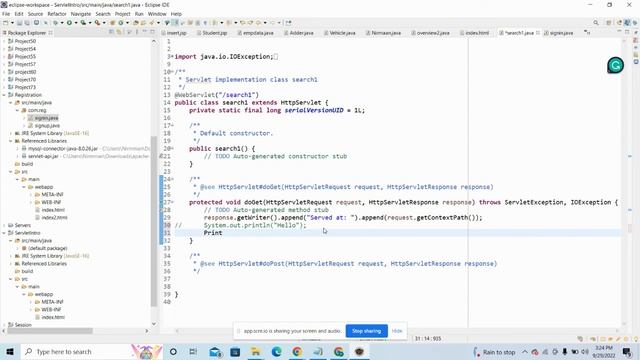Click the Hide link on sharing bar
Screen dimensions: 640x360
pyautogui.click(x=397, y=331)
